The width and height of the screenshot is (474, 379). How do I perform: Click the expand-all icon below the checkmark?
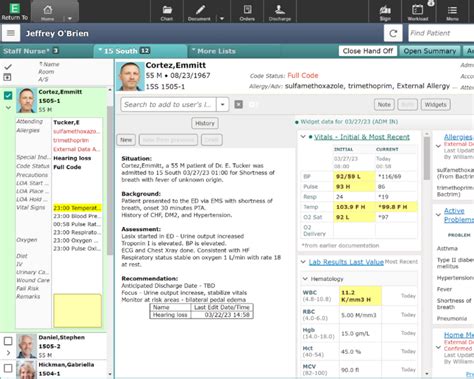coord(7,77)
